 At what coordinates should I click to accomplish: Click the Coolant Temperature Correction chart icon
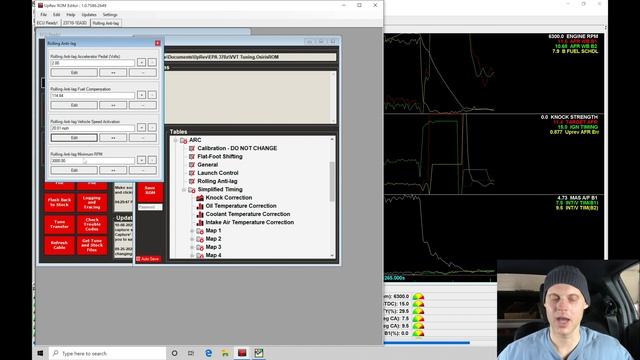(x=200, y=214)
